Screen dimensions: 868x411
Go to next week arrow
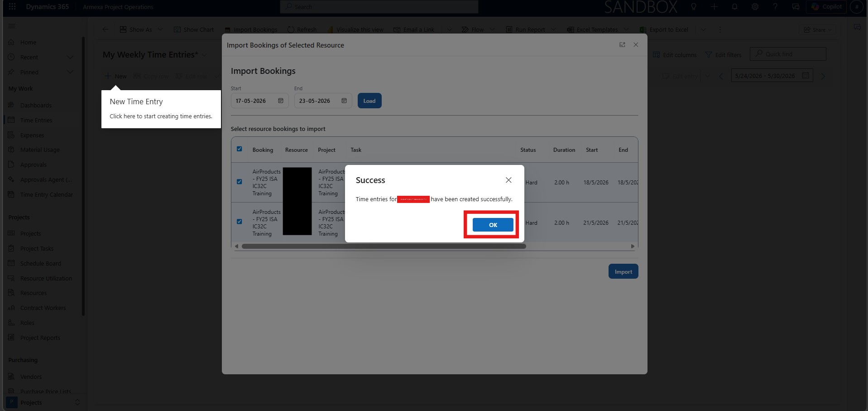tap(823, 76)
